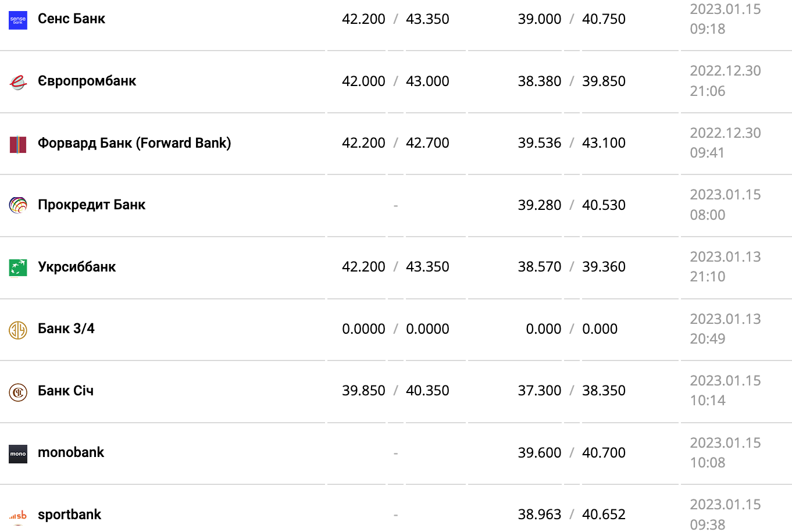The height and width of the screenshot is (532, 792).
Task: Open the sportbank bank link
Action: tap(69, 515)
